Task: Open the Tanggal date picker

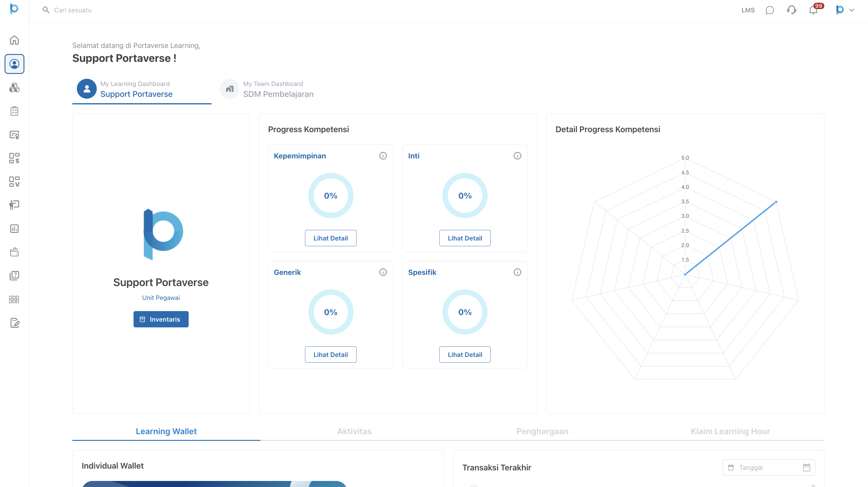Action: coord(769,467)
